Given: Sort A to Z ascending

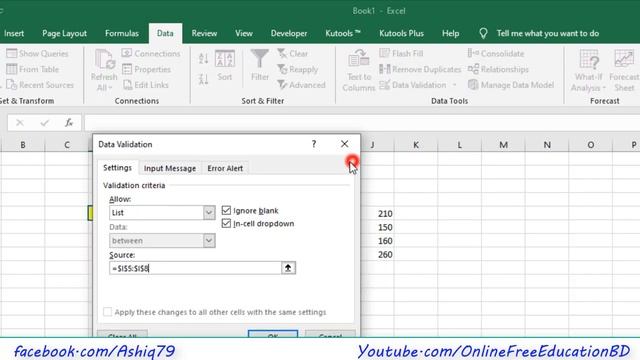Looking at the screenshot, I should 203,59.
